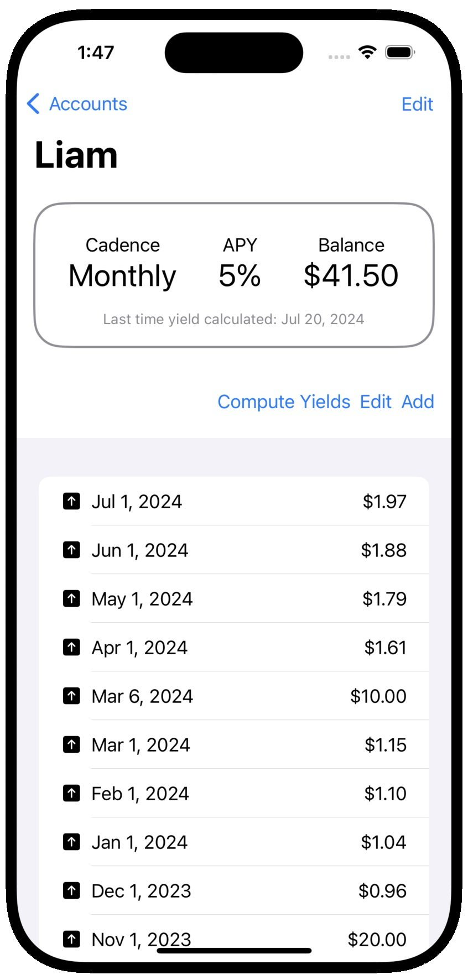The height and width of the screenshot is (980, 468).
Task: Tap the arrow icon beside Apr 1, 2024
Action: (71, 647)
